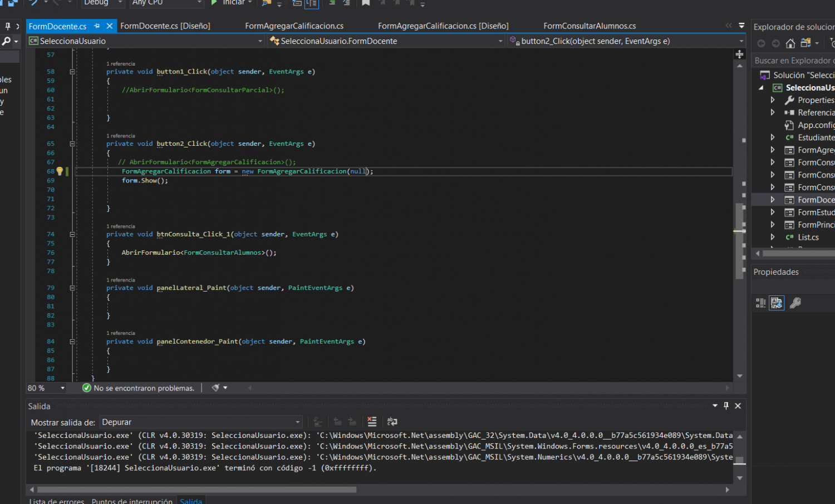Collapse the panelContenedor_Paint method outline
This screenshot has width=835, height=504.
pyautogui.click(x=72, y=342)
